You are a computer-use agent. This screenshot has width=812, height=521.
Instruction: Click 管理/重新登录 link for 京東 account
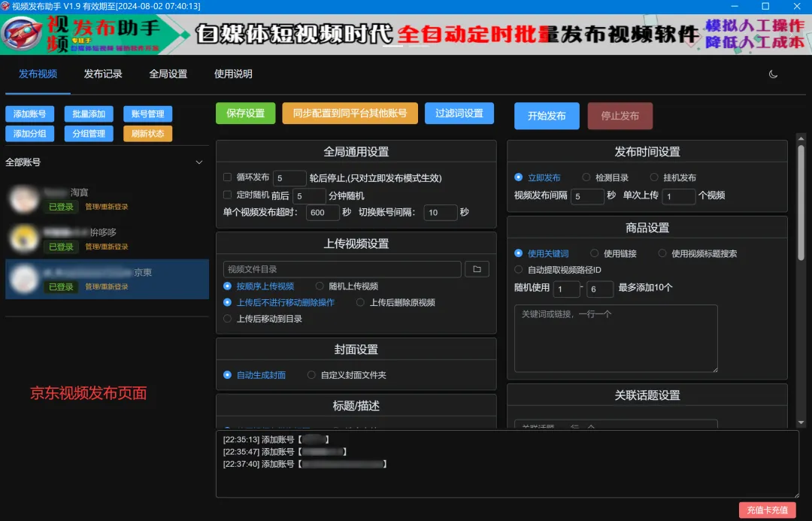click(107, 286)
